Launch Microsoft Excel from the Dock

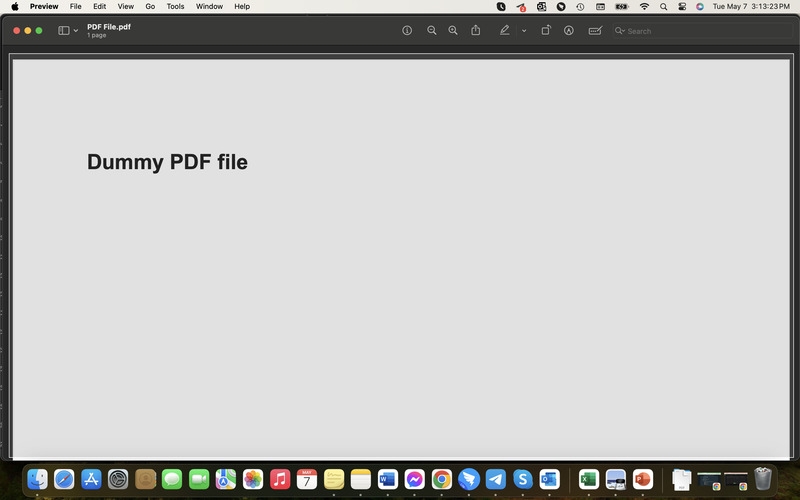589,480
